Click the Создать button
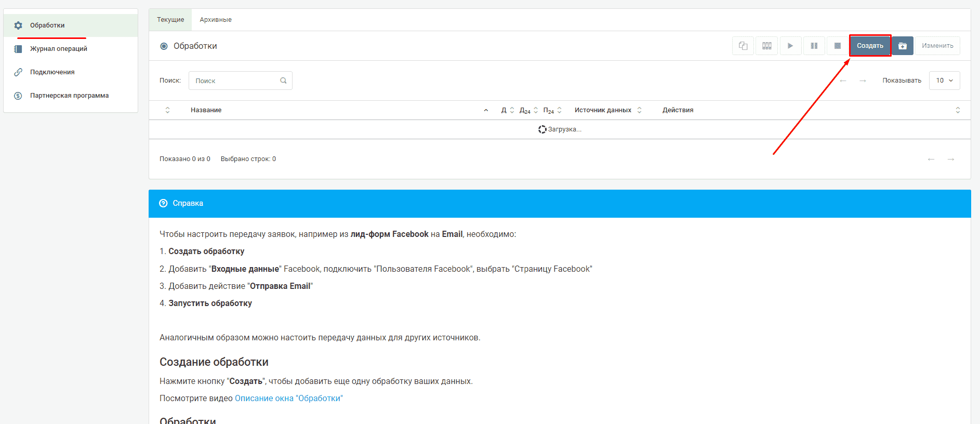Viewport: 980px width, 424px height. click(x=870, y=46)
